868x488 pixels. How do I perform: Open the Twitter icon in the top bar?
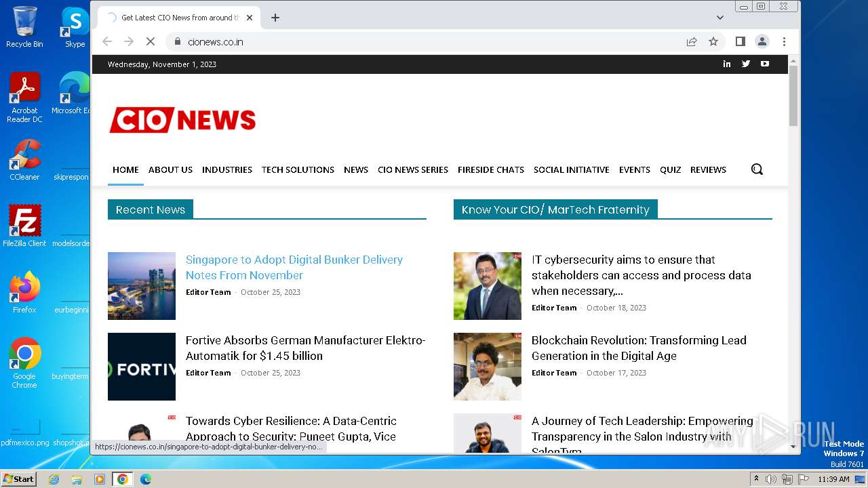(x=746, y=64)
